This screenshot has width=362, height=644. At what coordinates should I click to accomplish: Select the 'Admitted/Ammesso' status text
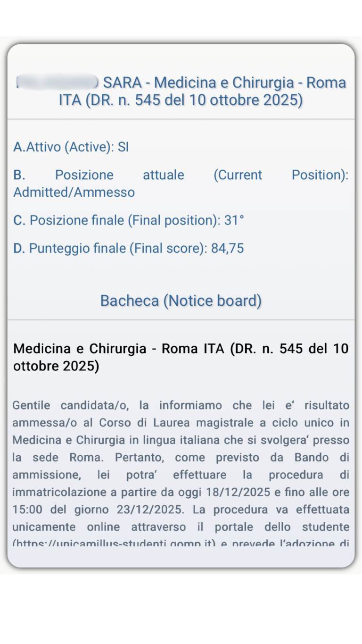tap(74, 192)
